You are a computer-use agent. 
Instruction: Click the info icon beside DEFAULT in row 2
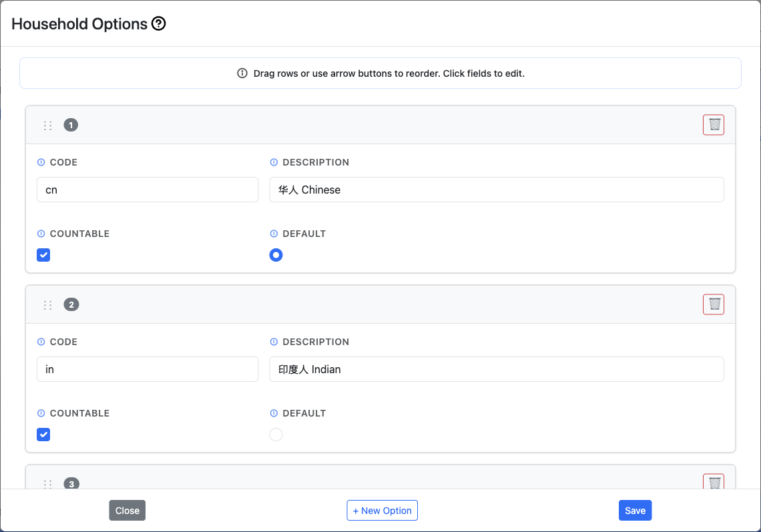point(274,413)
